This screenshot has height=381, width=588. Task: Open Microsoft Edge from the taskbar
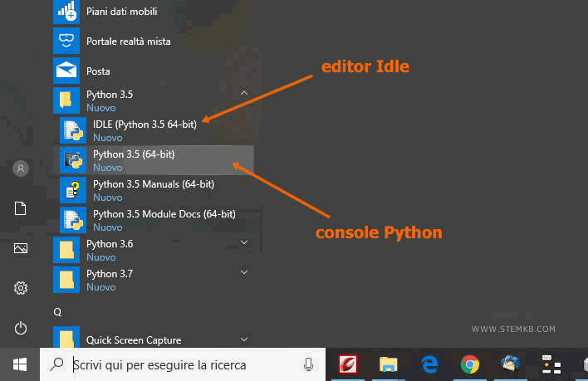coord(429,364)
